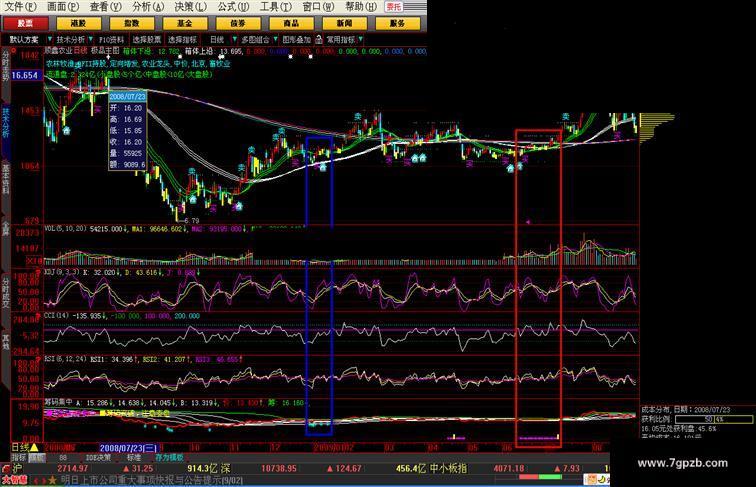Screen dimensions: 756x487
Task: Click 选择股票 in the toolbar
Action: pyautogui.click(x=147, y=40)
